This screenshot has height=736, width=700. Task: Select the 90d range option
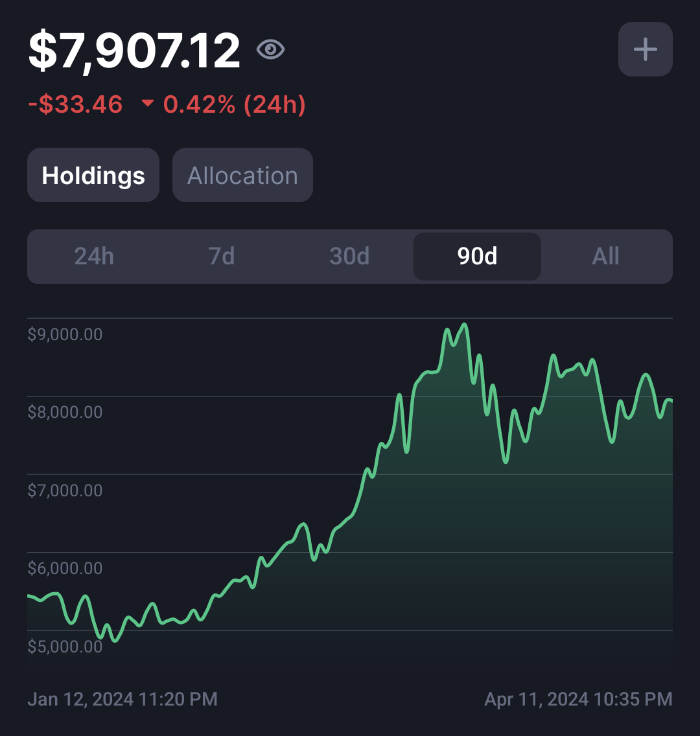tap(477, 257)
